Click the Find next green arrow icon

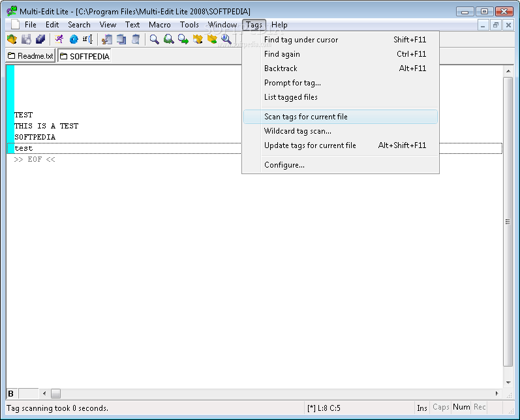pyautogui.click(x=183, y=39)
